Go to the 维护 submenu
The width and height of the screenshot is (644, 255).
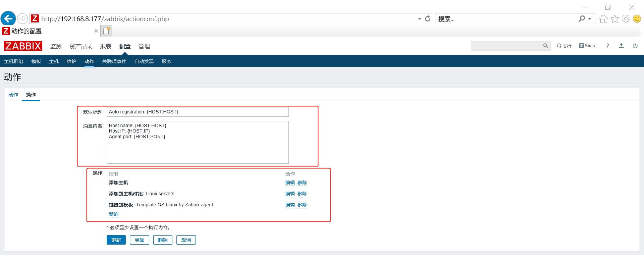pos(72,61)
